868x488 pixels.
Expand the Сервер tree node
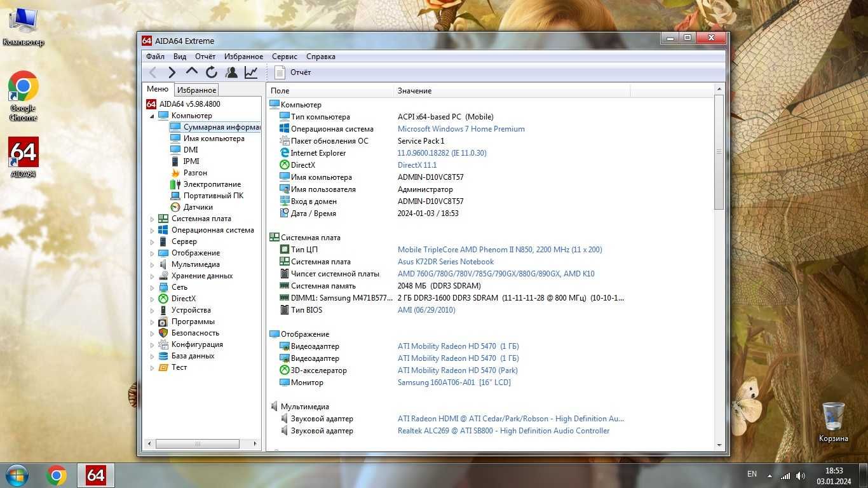point(152,241)
